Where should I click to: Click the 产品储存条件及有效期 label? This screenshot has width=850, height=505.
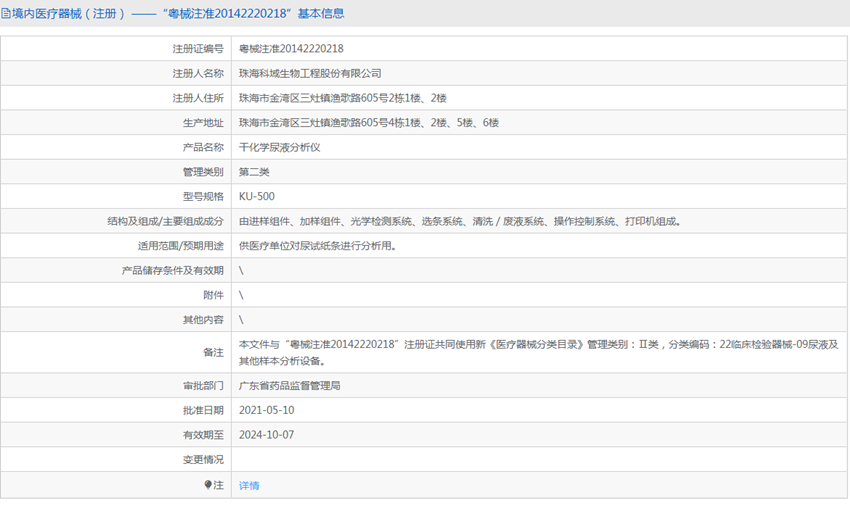tap(172, 270)
